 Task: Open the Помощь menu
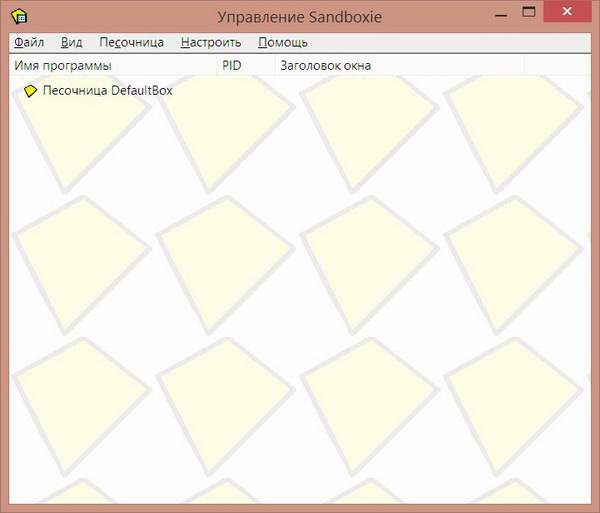283,43
